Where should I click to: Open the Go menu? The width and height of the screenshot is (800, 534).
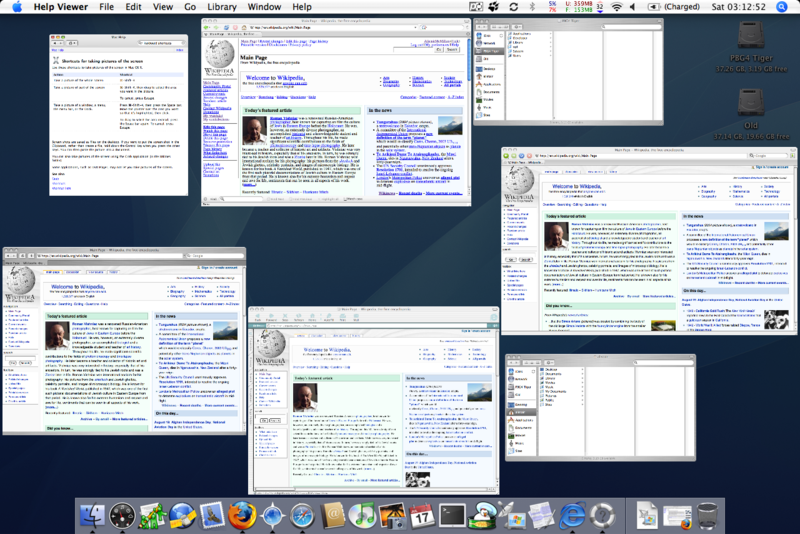click(x=190, y=7)
